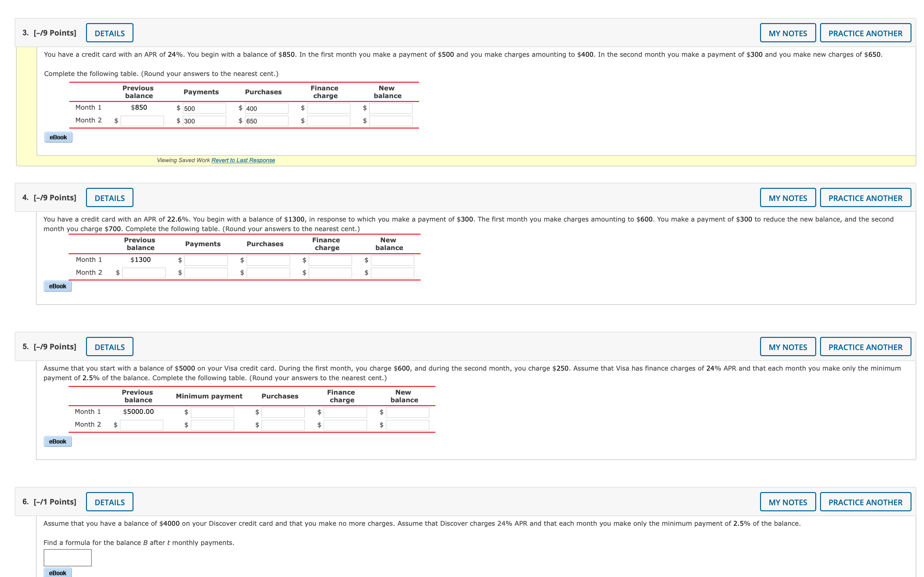Click Month 2 finance charge field, question 5
The width and height of the screenshot is (924, 577).
click(345, 425)
